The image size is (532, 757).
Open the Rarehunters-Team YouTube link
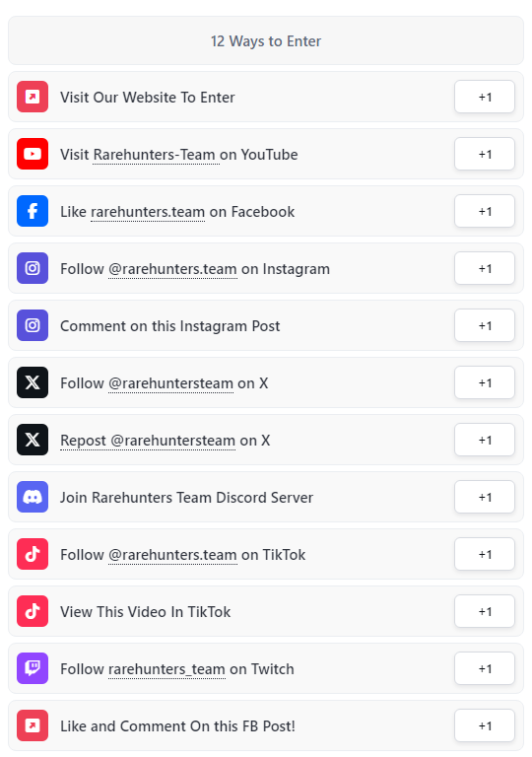click(156, 155)
